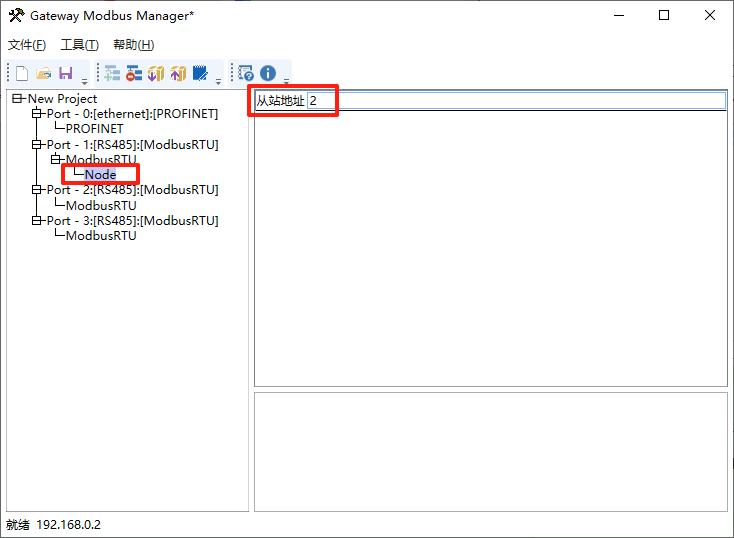Screen dimensions: 734x538
Task: Select the Node tree item
Action: [100, 175]
